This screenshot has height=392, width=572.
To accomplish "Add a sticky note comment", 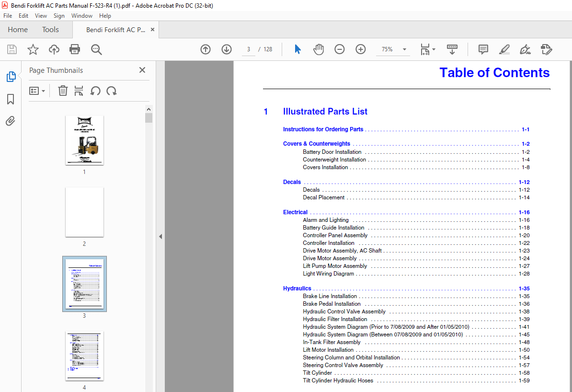I will 483,49.
